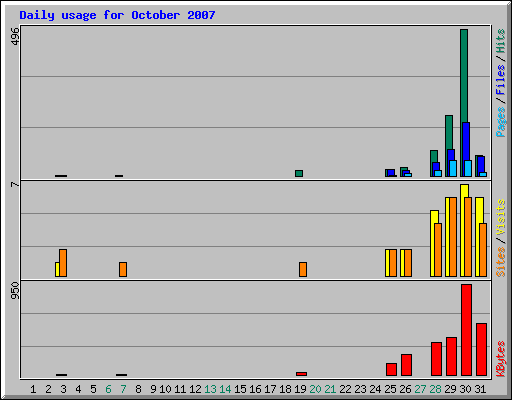The height and width of the screenshot is (400, 512).
Task: Select the orange Sites bar for day 19
Action: 303,270
